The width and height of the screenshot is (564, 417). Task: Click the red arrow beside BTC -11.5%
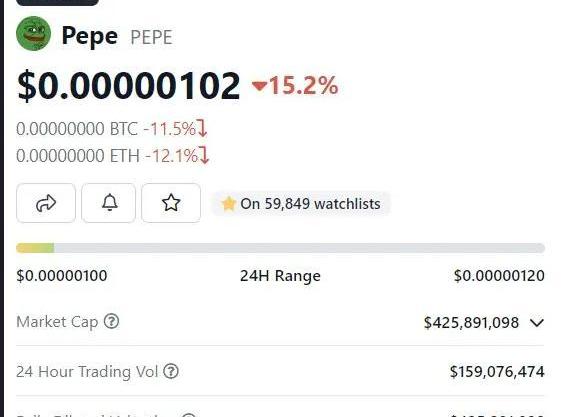tap(203, 128)
